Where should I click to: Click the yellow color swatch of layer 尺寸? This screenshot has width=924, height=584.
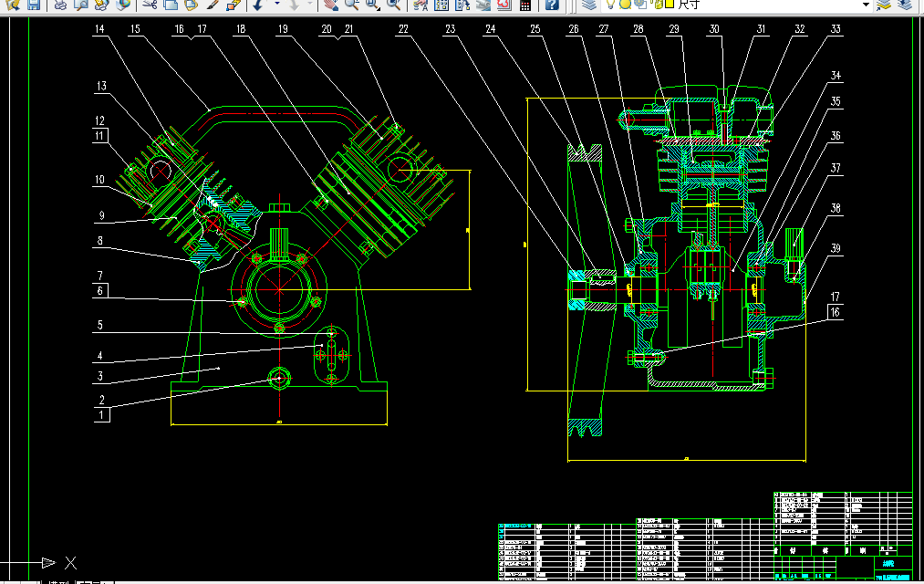click(x=670, y=5)
